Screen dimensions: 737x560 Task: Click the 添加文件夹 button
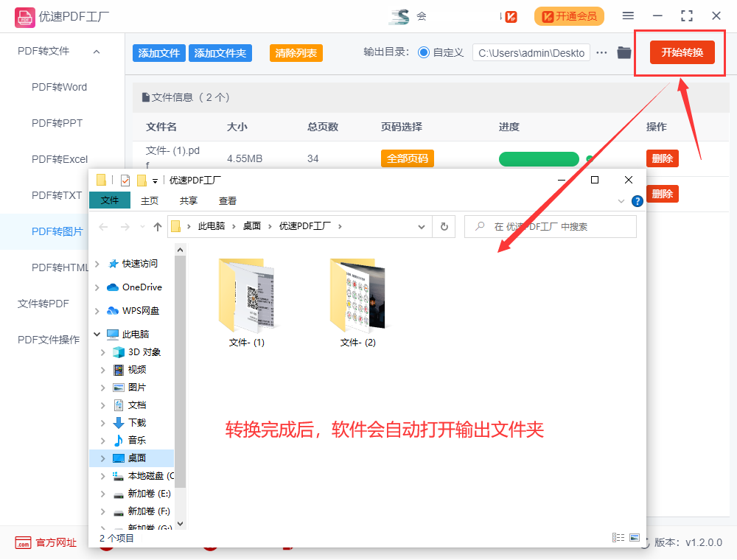220,53
